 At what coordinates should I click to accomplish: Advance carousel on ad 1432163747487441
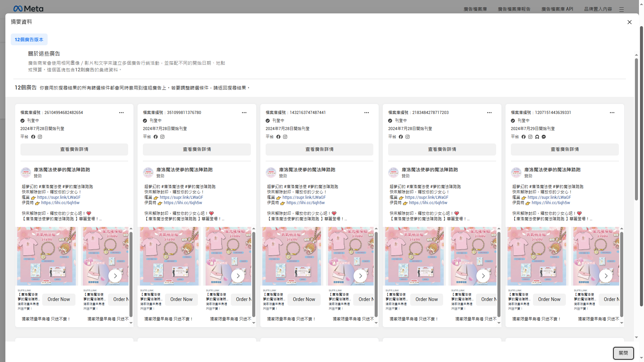pyautogui.click(x=360, y=276)
